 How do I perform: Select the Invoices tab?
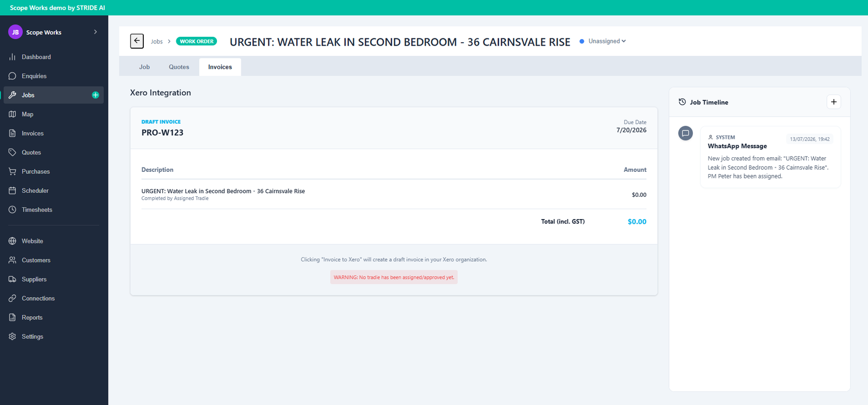pos(220,67)
